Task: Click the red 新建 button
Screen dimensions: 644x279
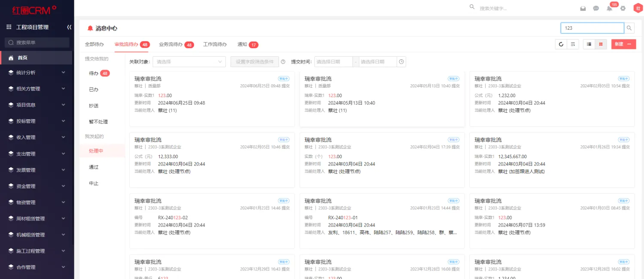Action: pyautogui.click(x=623, y=44)
